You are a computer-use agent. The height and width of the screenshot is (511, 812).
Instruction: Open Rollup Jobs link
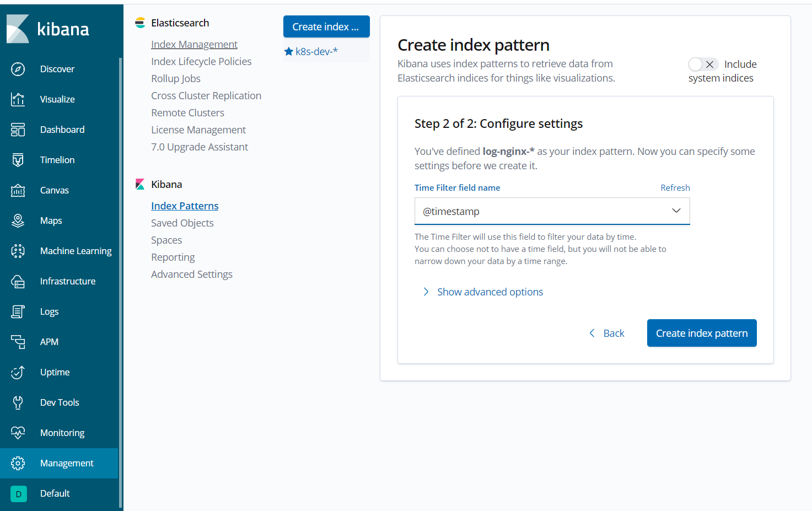176,78
